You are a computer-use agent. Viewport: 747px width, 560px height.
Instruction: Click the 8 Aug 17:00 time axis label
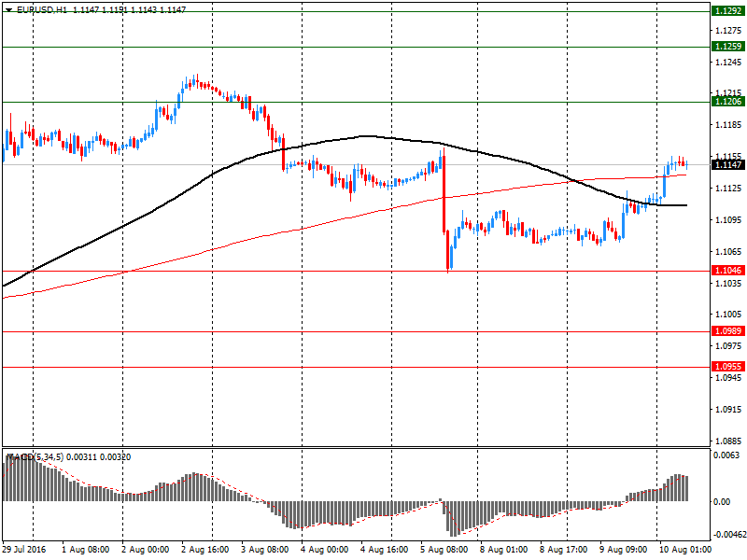[x=564, y=550]
